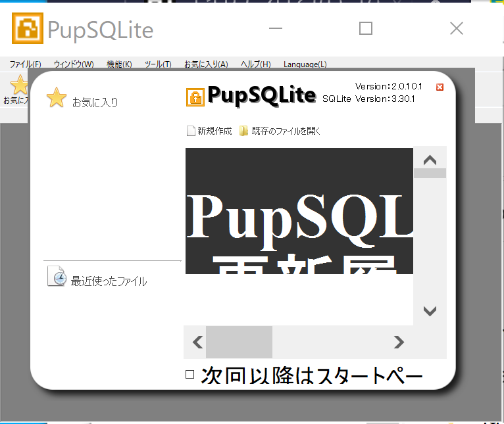Click the 最近使ったファイル label
The image size is (504, 424).
109,281
